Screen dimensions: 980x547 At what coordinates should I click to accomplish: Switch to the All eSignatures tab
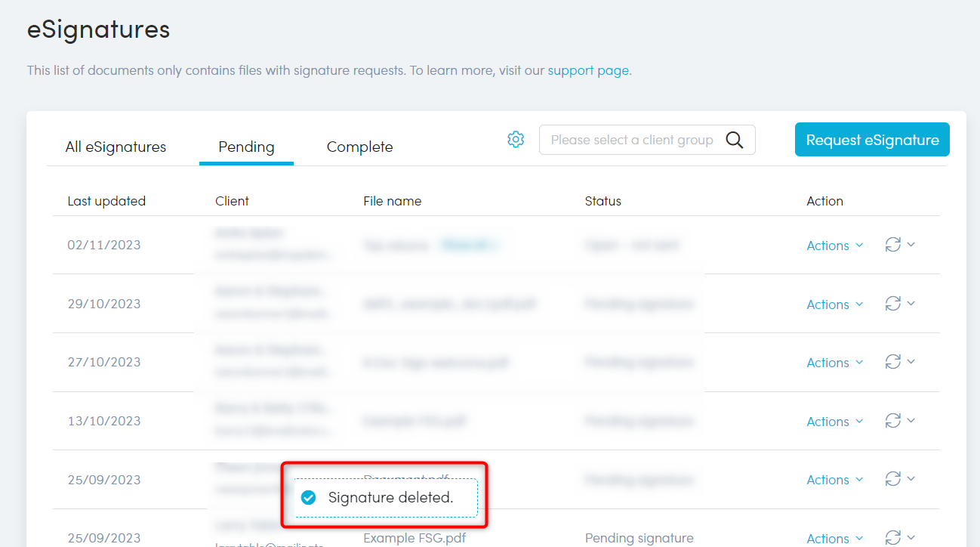pyautogui.click(x=116, y=147)
